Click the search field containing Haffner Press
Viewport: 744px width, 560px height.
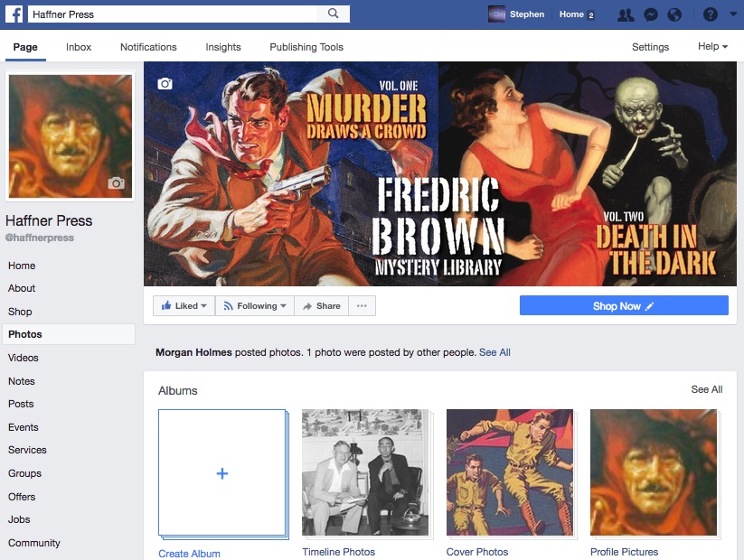(x=173, y=14)
